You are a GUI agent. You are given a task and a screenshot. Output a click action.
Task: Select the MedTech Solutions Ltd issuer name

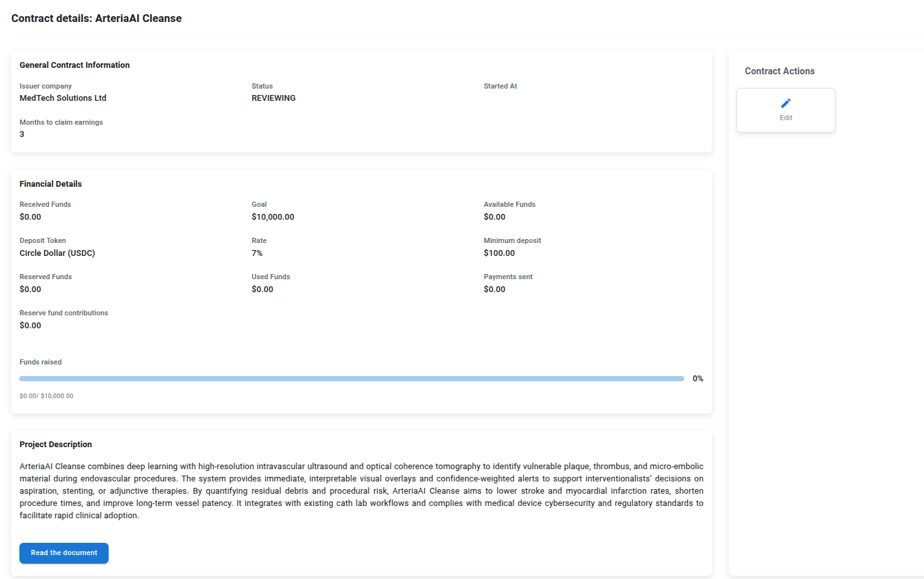click(63, 98)
